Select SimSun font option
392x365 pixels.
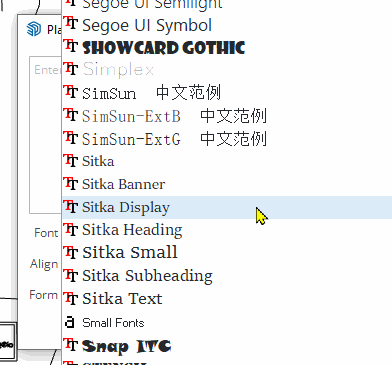(227, 93)
